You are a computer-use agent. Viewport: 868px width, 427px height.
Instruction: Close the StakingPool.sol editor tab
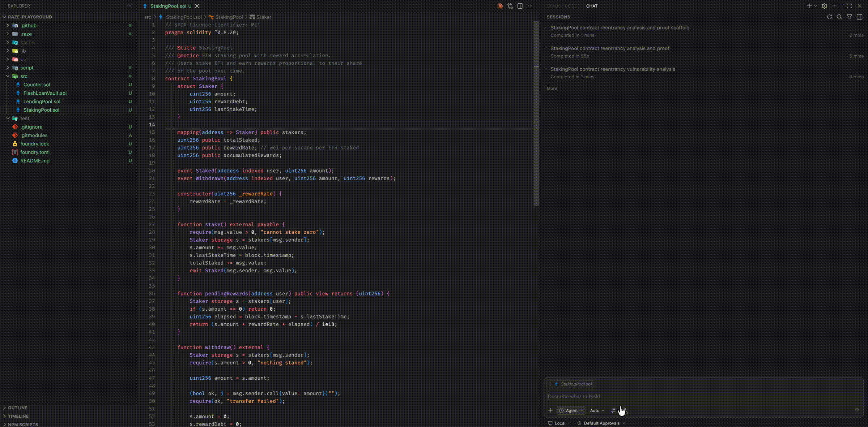(x=197, y=6)
